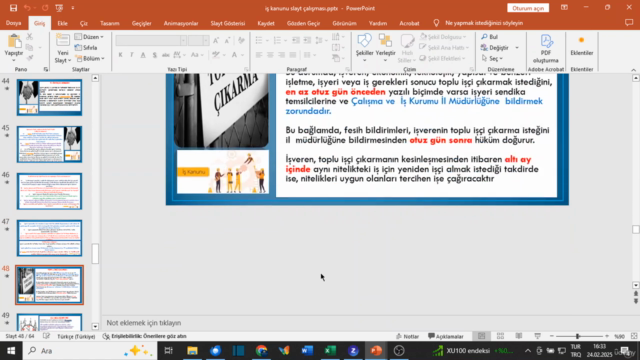Select slide 44 thumbnail
This screenshot has width=640, height=360.
click(x=49, y=98)
